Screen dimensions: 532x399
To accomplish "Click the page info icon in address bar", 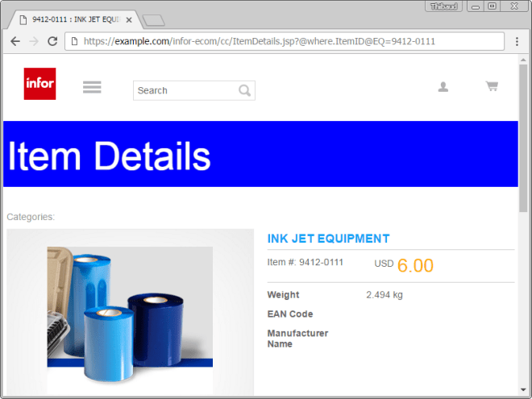I will tap(74, 41).
